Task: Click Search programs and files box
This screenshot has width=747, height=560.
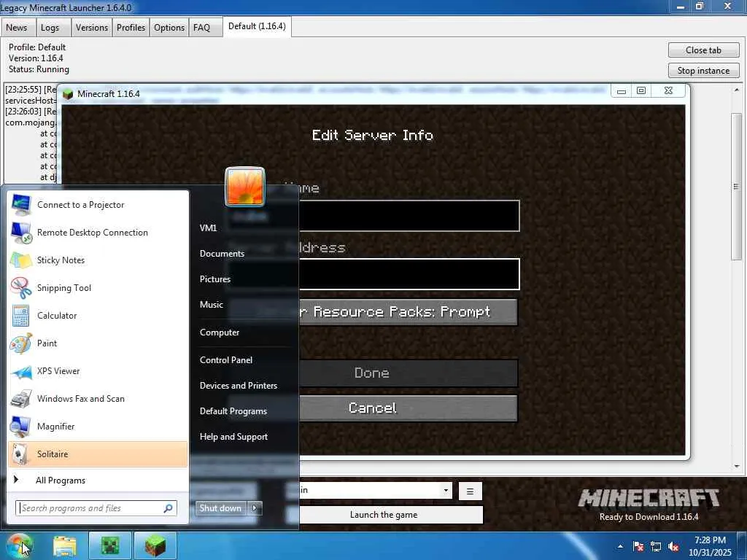Action: pos(96,508)
